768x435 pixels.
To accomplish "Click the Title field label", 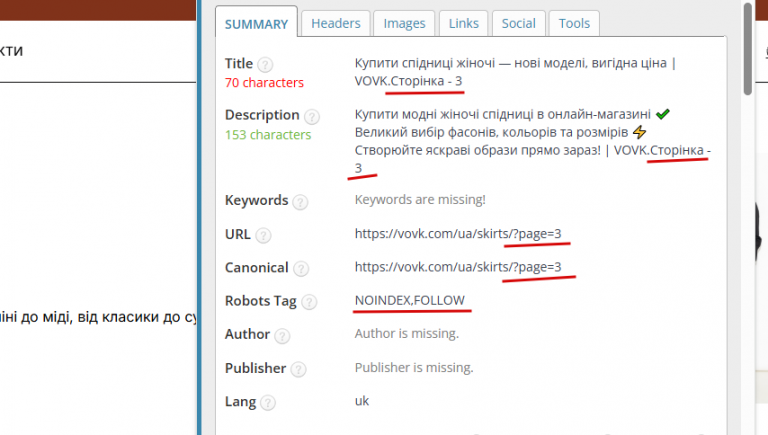I will (x=239, y=64).
